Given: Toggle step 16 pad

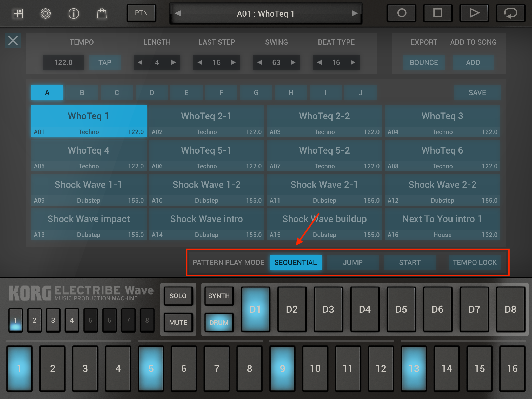Looking at the screenshot, I should 512,369.
